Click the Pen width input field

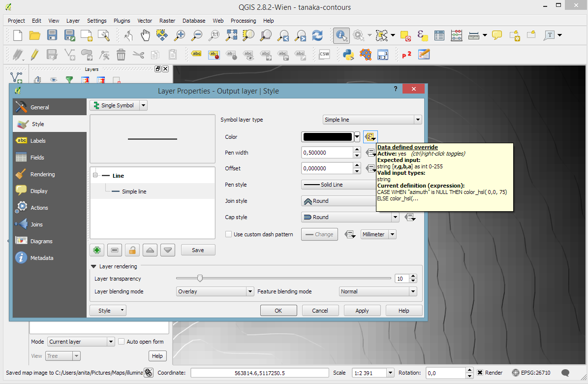(327, 153)
